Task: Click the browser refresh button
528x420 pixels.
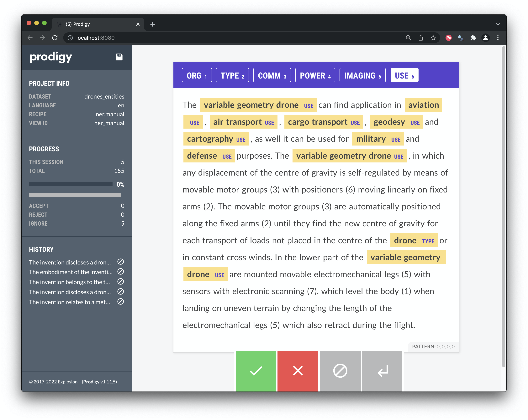Action: 55,38
